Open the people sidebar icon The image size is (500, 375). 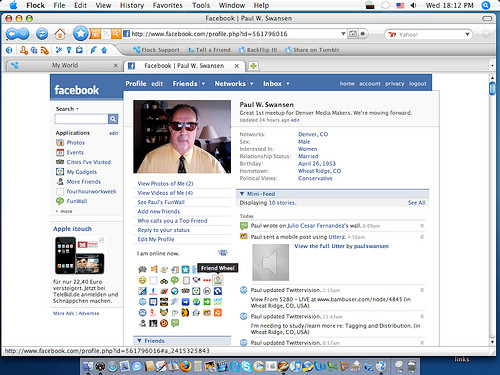[x=24, y=50]
